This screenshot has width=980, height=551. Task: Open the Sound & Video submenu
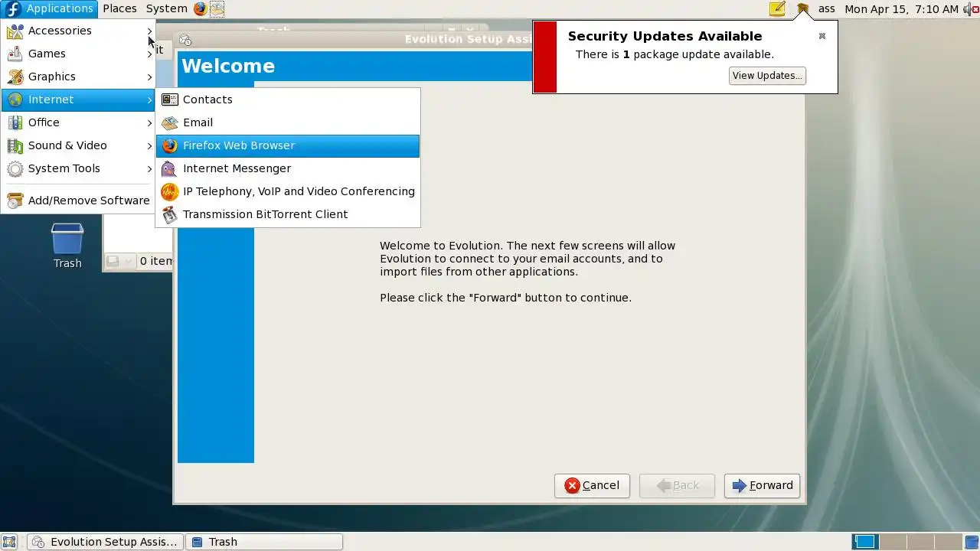point(78,145)
